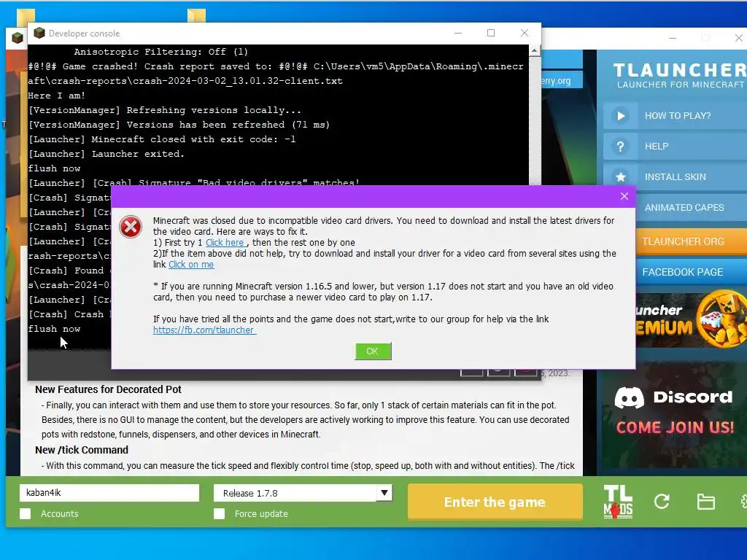Click the Enter the game button

click(495, 502)
